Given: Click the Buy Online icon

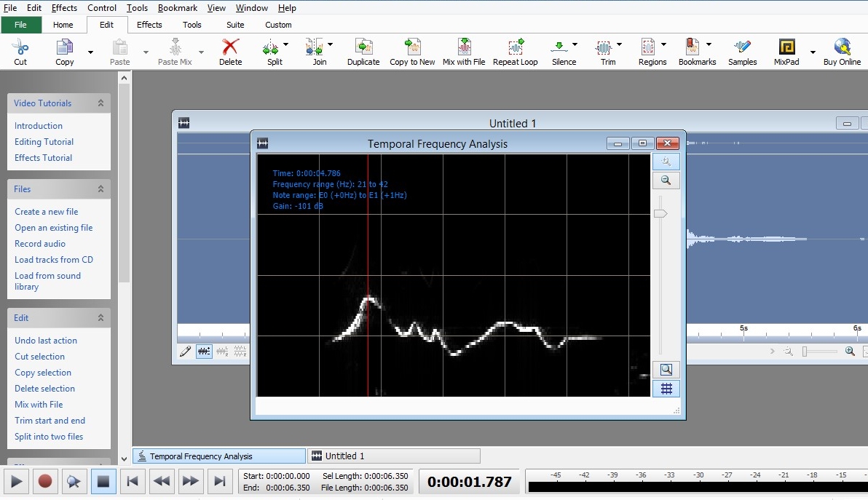Looking at the screenshot, I should (842, 47).
